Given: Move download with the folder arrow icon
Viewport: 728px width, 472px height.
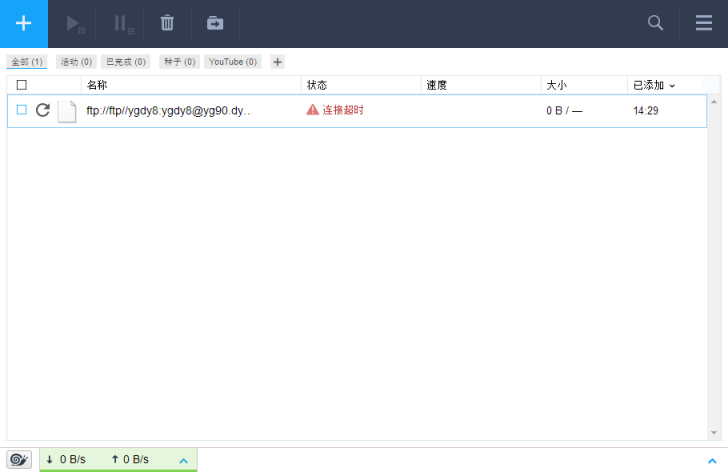Looking at the screenshot, I should point(215,23).
